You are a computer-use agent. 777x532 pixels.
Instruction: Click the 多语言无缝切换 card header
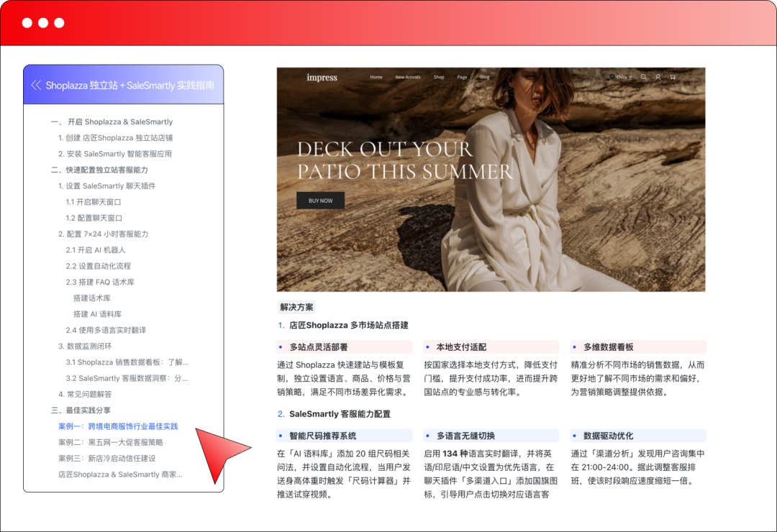click(491, 436)
